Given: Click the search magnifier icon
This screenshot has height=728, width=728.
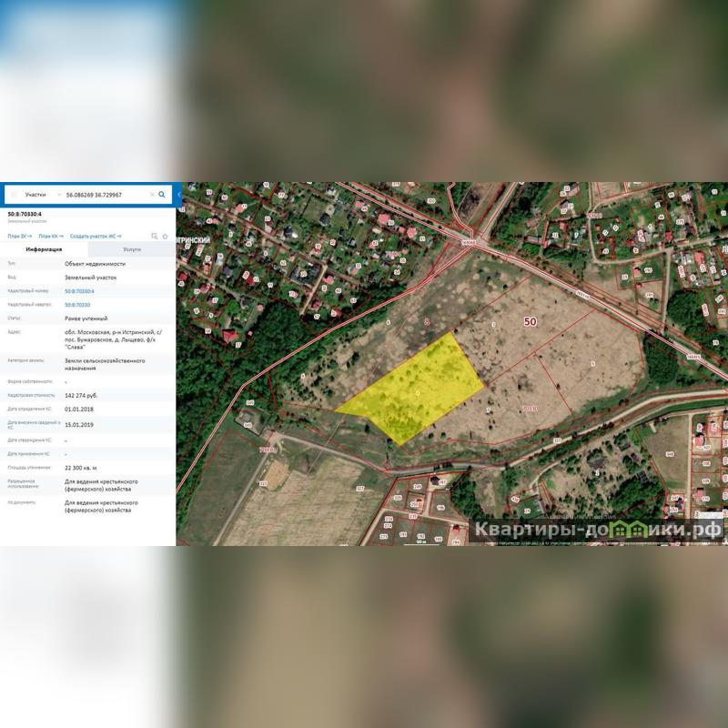Looking at the screenshot, I should (x=162, y=194).
